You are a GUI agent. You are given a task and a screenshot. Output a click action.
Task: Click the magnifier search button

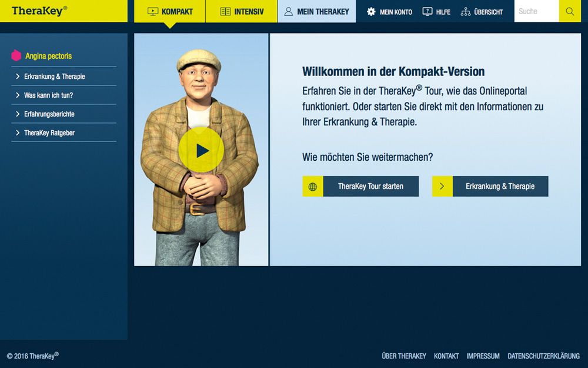click(x=570, y=11)
